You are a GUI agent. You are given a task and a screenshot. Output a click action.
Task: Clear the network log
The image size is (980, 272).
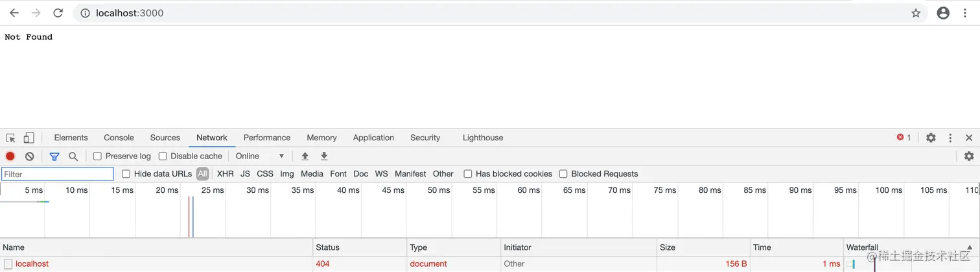click(29, 156)
